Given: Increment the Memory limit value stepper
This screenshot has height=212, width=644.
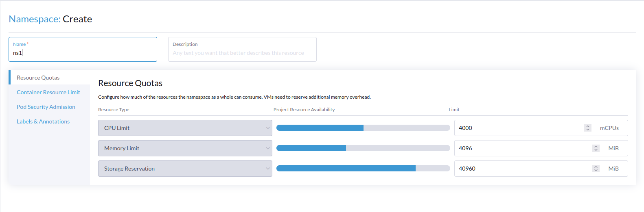Looking at the screenshot, I should point(596,147).
